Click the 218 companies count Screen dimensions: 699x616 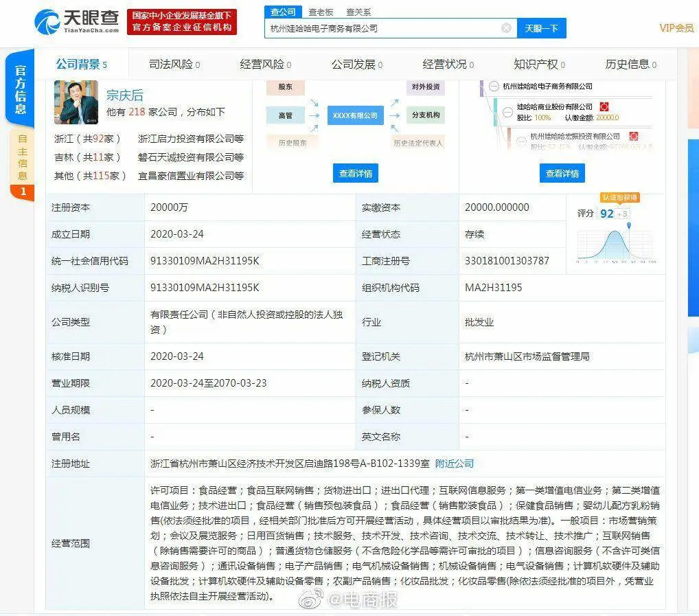(x=137, y=112)
